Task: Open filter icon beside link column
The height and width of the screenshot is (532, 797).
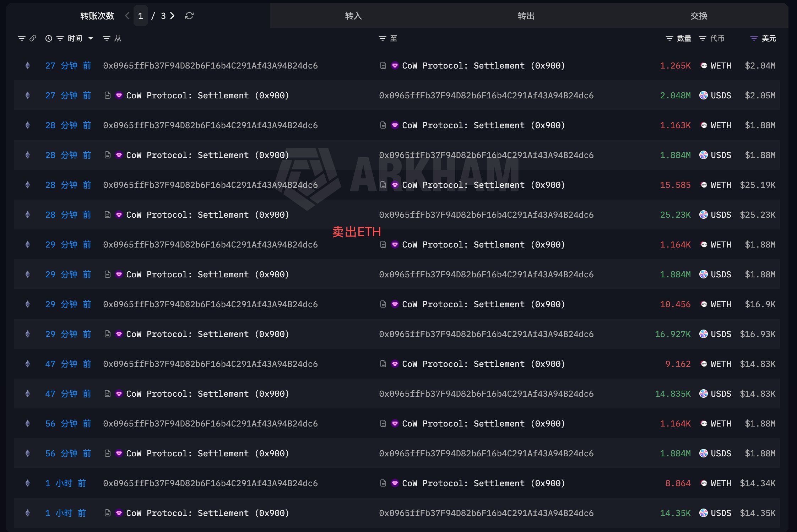Action: (22, 38)
